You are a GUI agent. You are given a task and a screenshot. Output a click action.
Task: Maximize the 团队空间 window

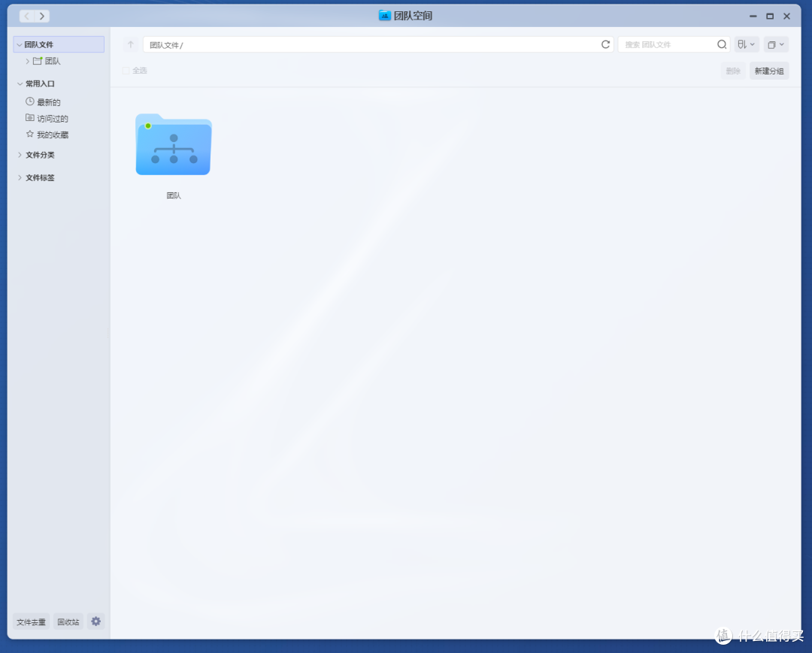[x=770, y=16]
